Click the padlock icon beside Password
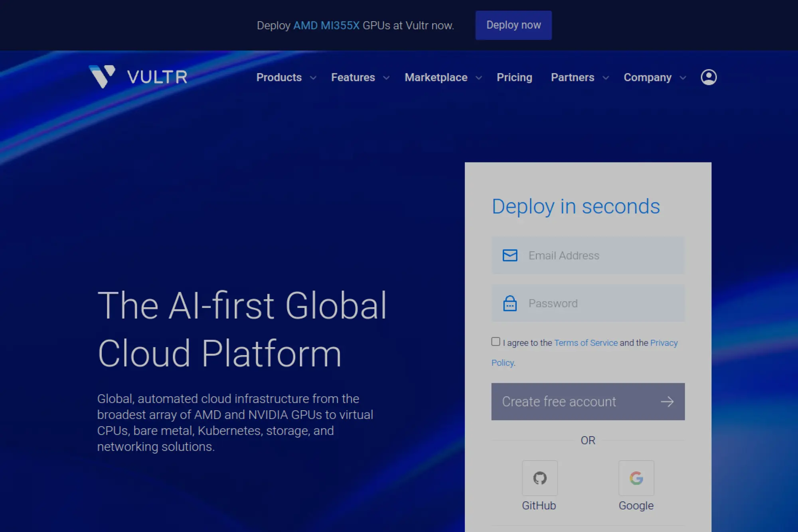798x532 pixels. pyautogui.click(x=510, y=303)
